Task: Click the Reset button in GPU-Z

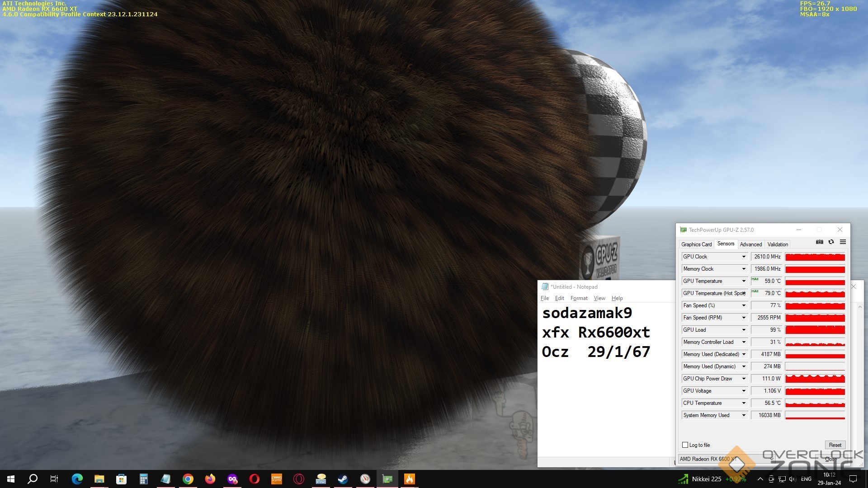Action: coord(835,445)
